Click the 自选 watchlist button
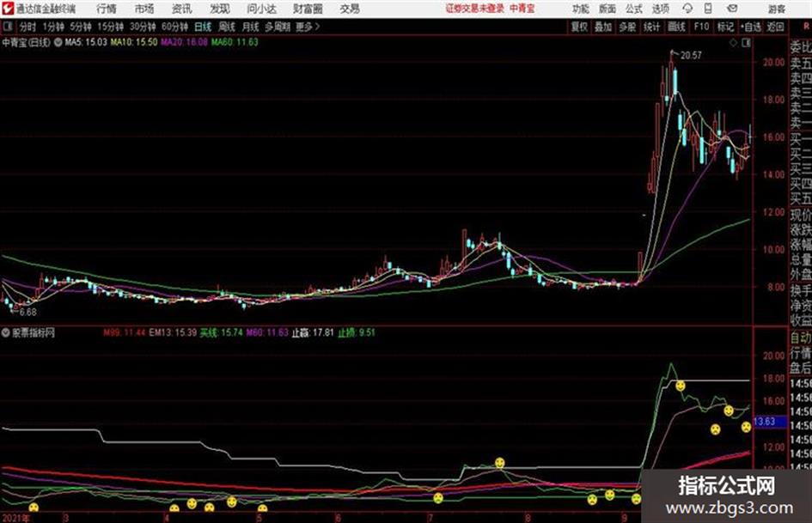The width and height of the screenshot is (812, 523). [x=750, y=27]
